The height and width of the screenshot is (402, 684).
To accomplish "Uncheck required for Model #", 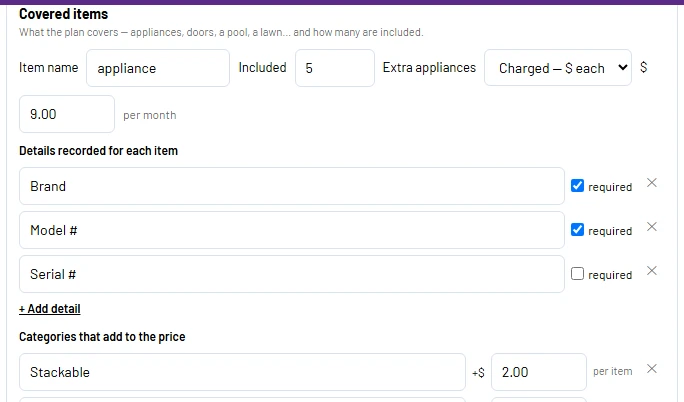I will (x=577, y=230).
